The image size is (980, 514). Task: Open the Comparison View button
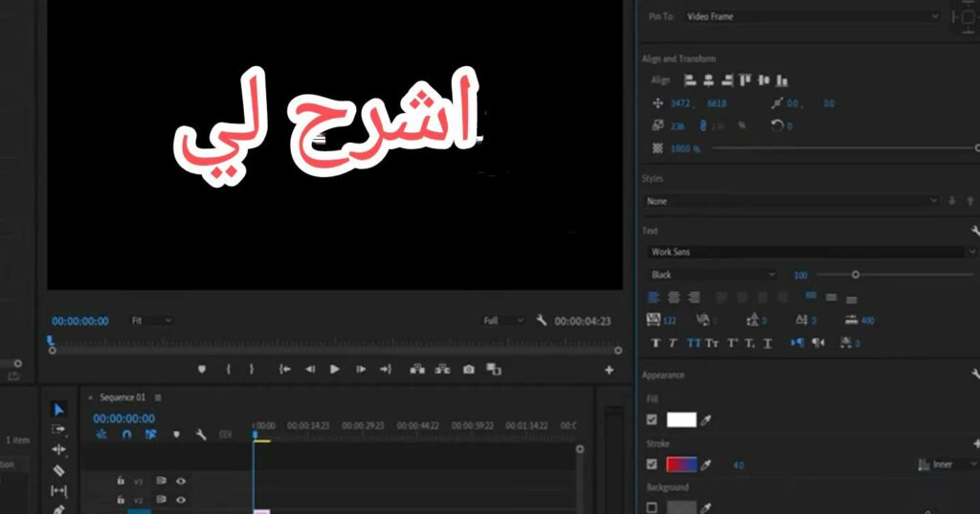(494, 369)
